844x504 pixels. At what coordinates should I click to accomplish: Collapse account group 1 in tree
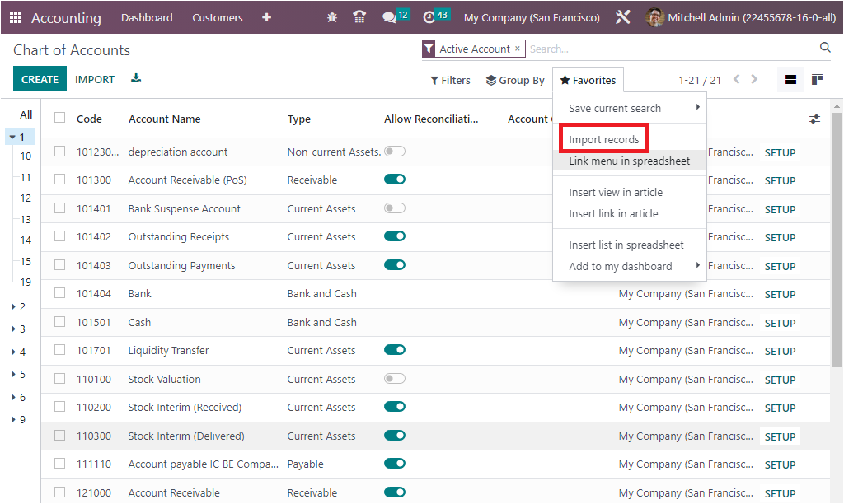(x=12, y=138)
